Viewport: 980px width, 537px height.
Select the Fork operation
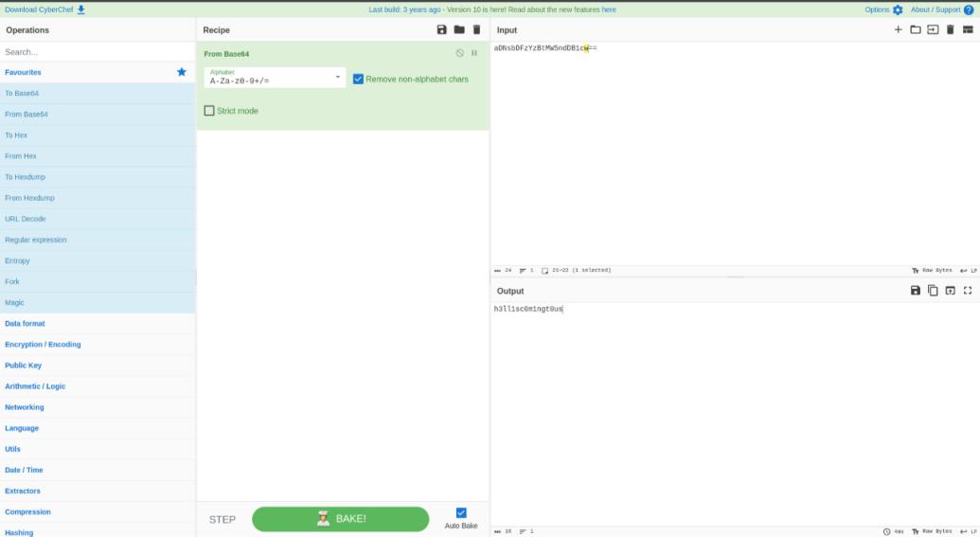click(x=98, y=282)
